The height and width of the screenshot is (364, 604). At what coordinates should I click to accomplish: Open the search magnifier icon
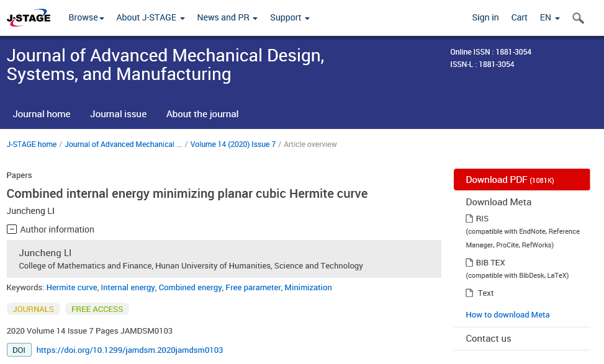(x=578, y=18)
